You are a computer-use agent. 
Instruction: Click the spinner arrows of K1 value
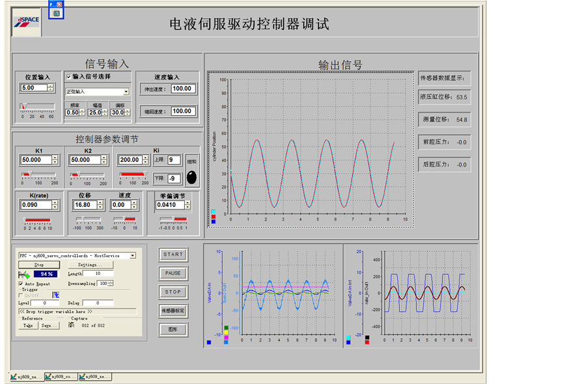[x=56, y=159]
